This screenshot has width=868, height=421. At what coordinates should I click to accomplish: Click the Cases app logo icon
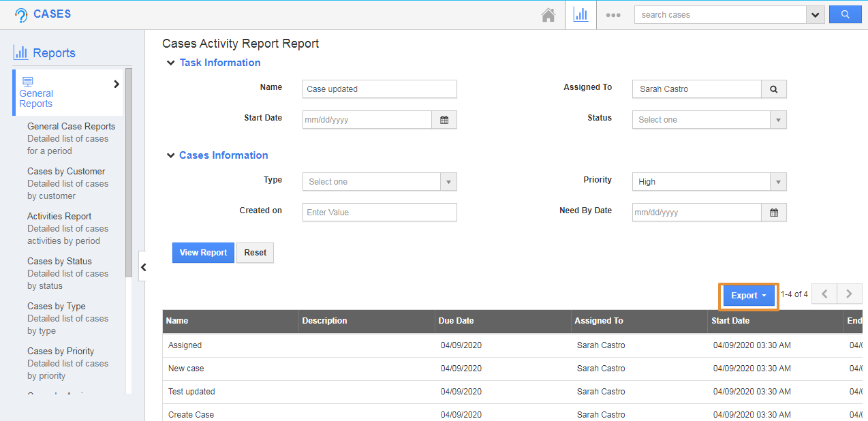point(21,15)
